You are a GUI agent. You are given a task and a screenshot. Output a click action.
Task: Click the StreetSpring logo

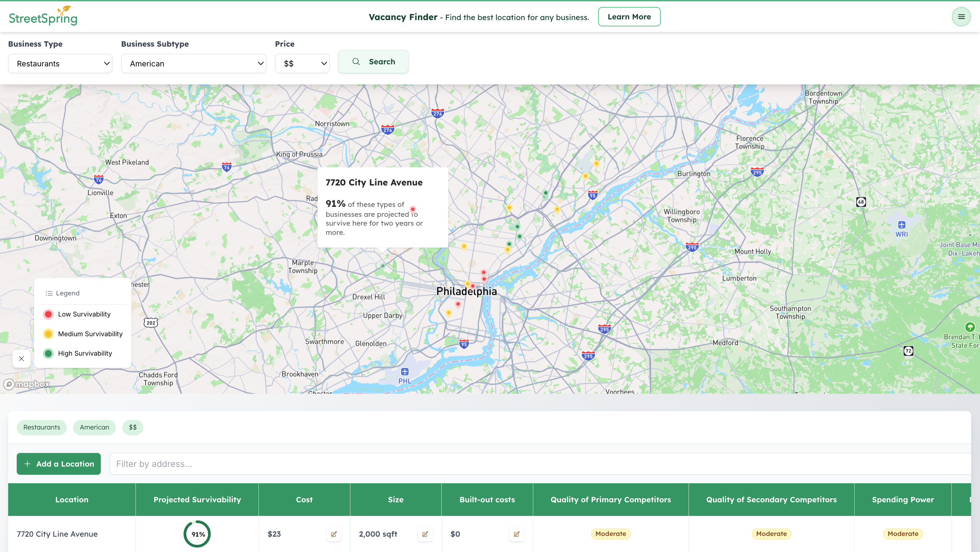[x=43, y=16]
